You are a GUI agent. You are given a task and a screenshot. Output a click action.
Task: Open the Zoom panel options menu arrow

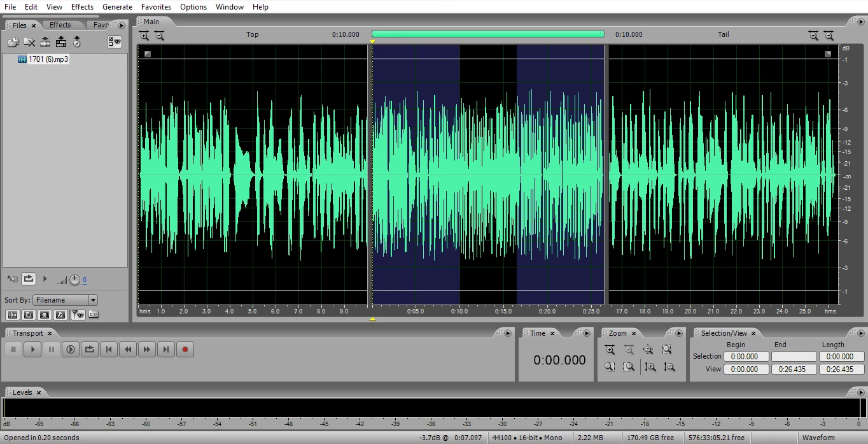point(680,333)
